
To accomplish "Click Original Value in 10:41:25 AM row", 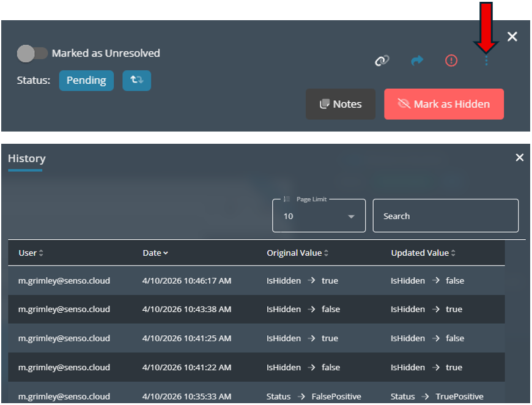I will point(302,338).
